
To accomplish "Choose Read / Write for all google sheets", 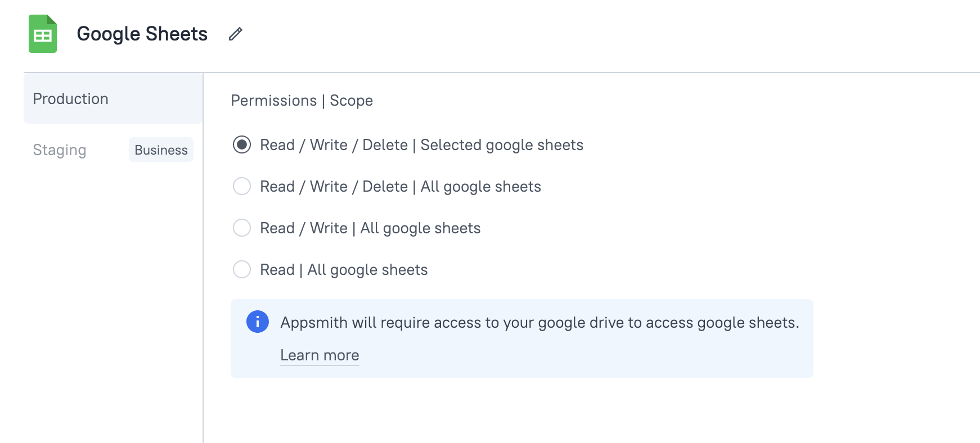I will coord(241,228).
